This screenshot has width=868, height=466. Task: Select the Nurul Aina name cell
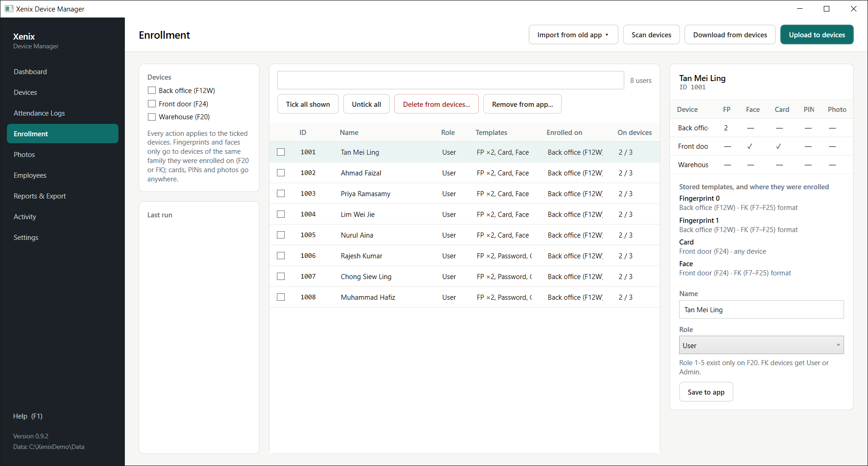click(x=357, y=235)
